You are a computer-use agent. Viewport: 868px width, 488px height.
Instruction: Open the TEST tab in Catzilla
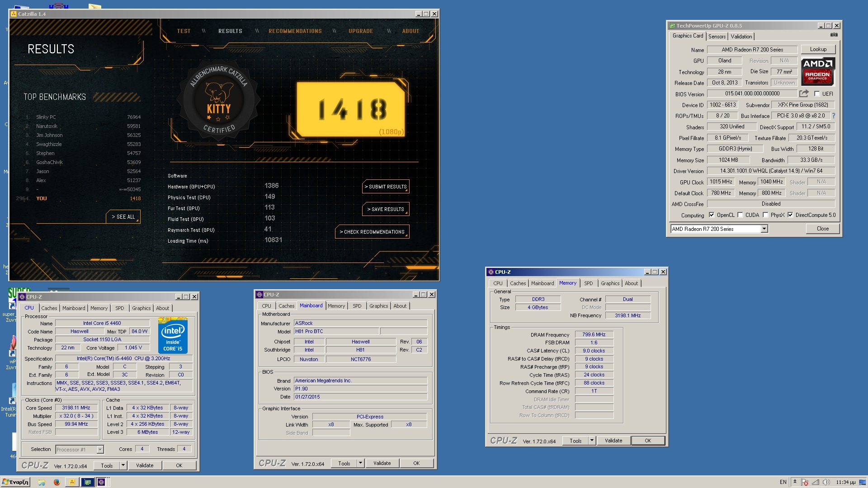pos(184,31)
